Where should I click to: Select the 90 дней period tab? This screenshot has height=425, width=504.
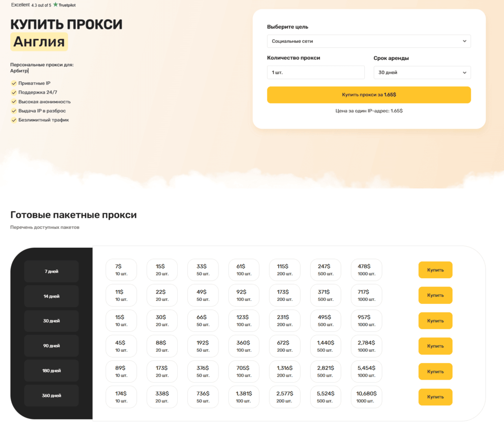point(51,346)
